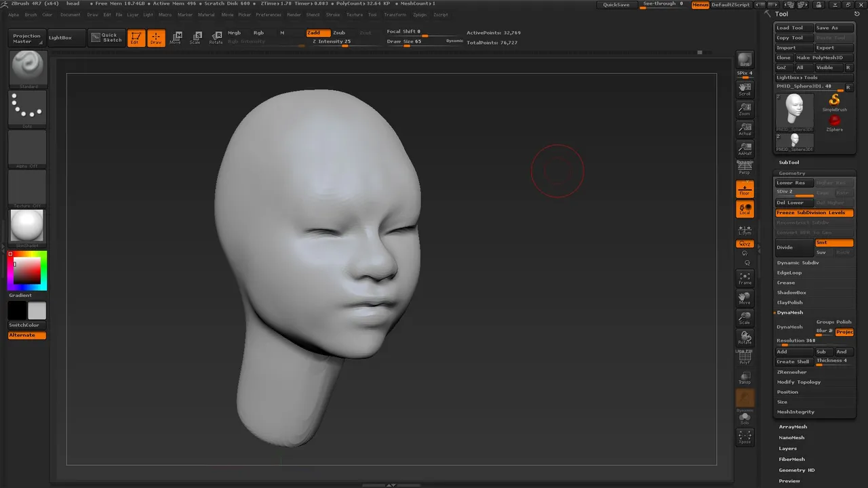The width and height of the screenshot is (868, 488).
Task: Click the Divide button
Action: coord(794,247)
